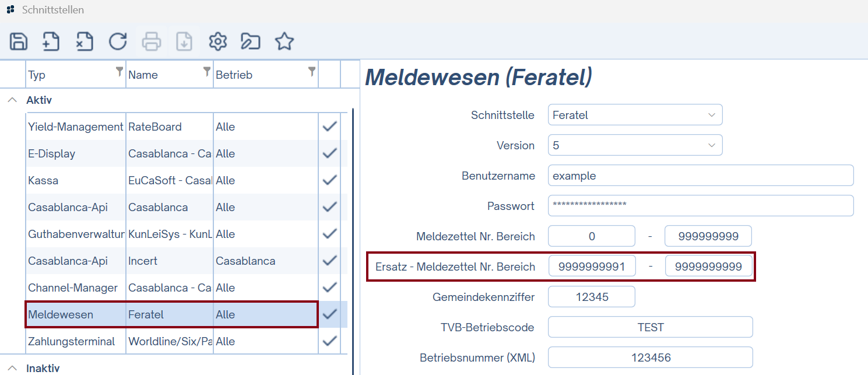Open the settings gear icon

(x=217, y=41)
